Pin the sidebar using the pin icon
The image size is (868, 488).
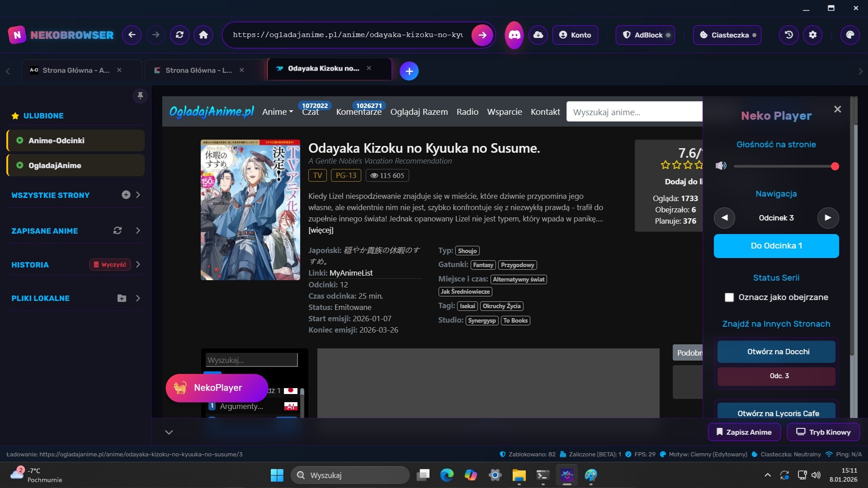140,96
